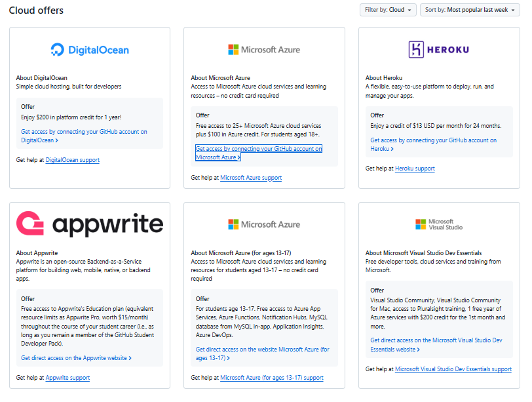This screenshot has width=532, height=402.
Task: Click About Microsoft Visual Studio Dev Essentials title
Action: [x=423, y=253]
